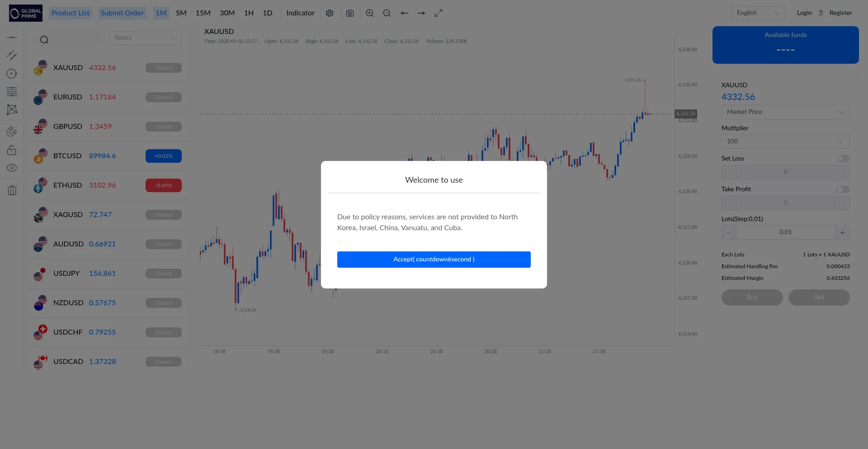
Task: Select the AUDUSD 0.66921 row
Action: (108, 244)
